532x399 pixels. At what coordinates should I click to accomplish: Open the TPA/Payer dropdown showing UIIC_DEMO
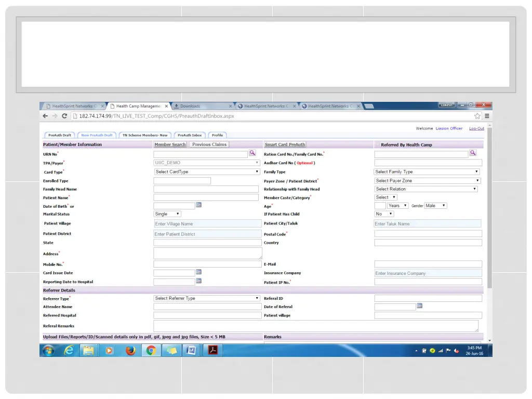[x=207, y=163]
